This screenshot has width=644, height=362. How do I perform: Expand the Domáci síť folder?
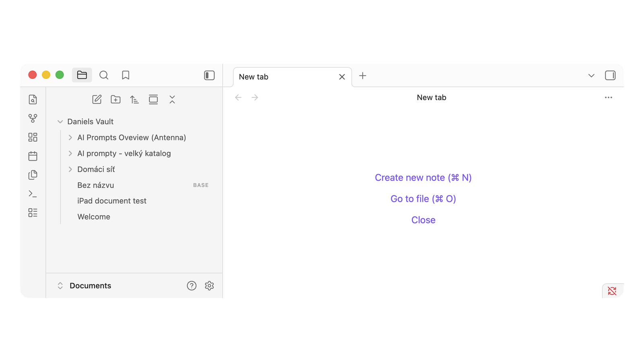70,169
